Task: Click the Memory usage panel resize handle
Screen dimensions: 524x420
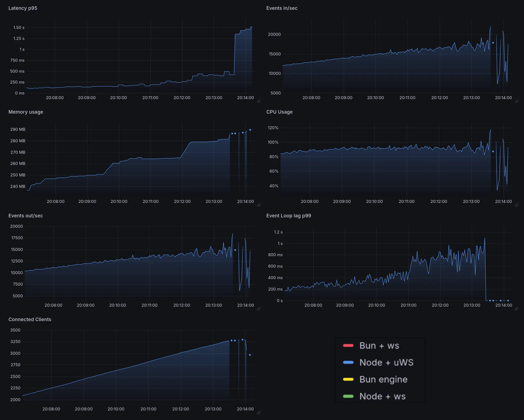Action: (x=258, y=205)
